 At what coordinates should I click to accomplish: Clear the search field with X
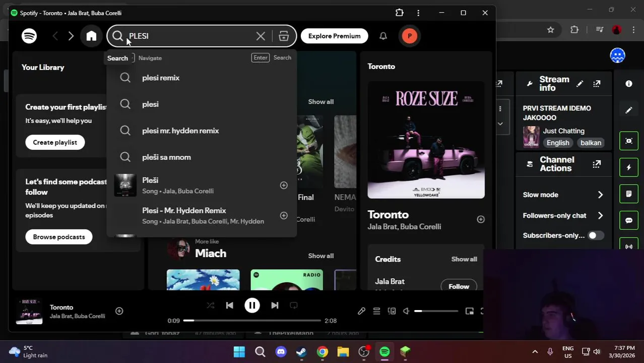pyautogui.click(x=261, y=36)
